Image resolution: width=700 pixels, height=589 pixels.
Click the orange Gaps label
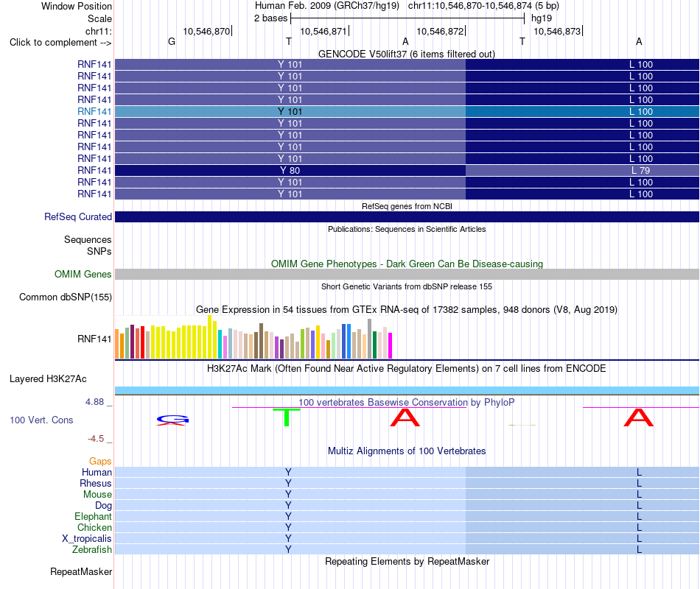click(100, 462)
